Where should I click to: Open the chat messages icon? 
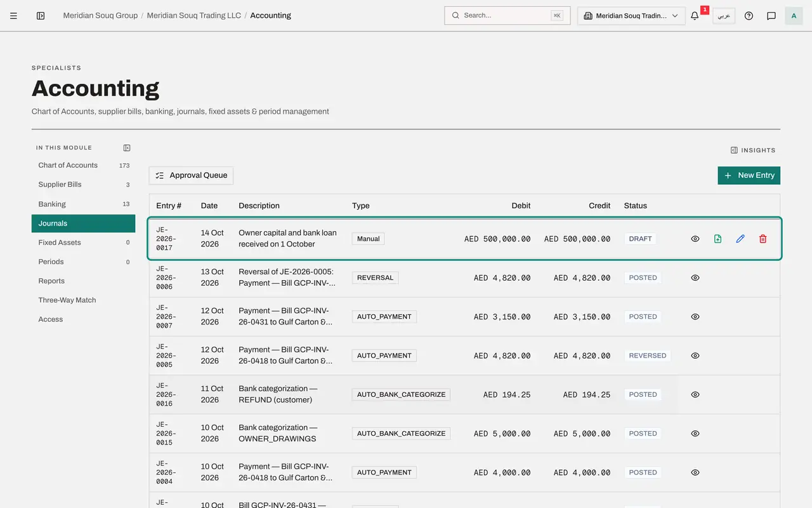(771, 16)
